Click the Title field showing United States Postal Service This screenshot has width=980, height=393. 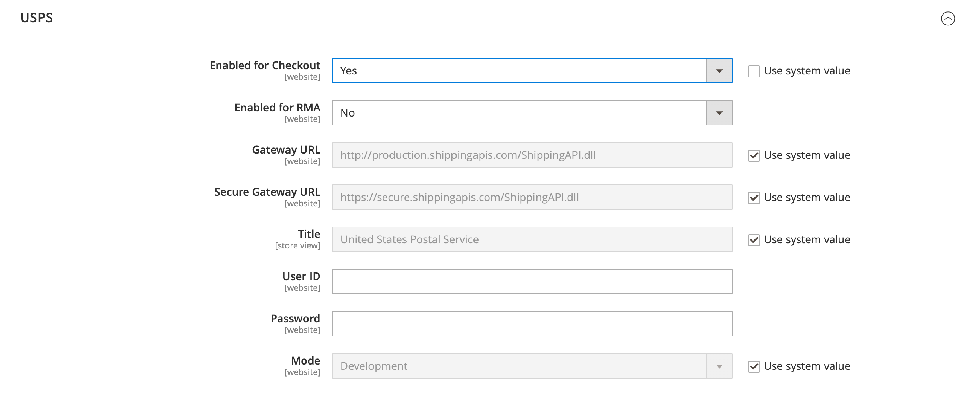click(x=532, y=239)
